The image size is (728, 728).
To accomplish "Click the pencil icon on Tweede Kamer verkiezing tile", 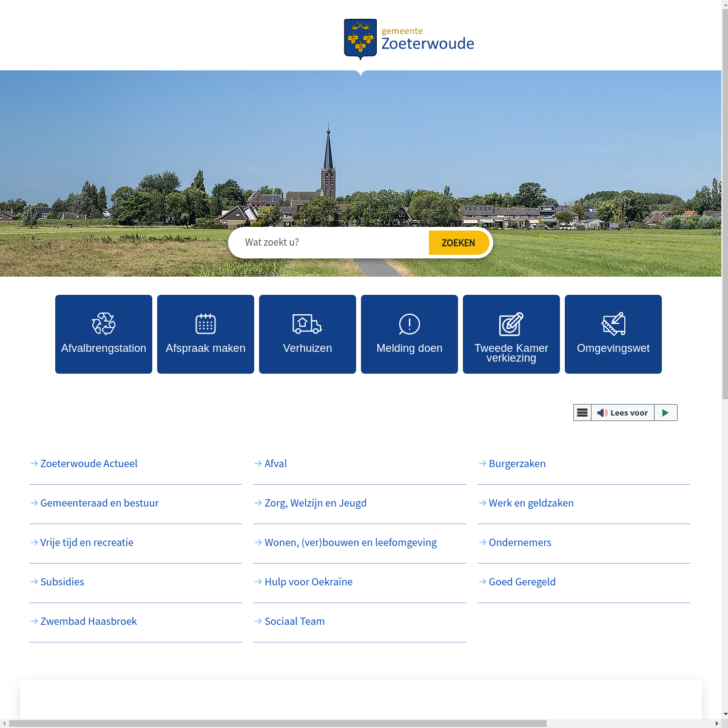I will (x=511, y=324).
